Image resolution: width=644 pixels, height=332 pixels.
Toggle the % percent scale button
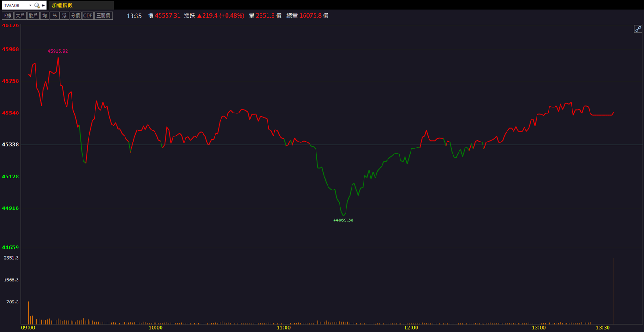[54, 16]
